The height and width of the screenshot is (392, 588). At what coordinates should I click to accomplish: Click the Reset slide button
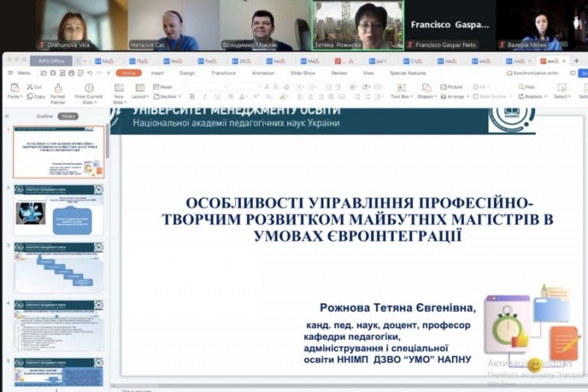tap(163, 87)
